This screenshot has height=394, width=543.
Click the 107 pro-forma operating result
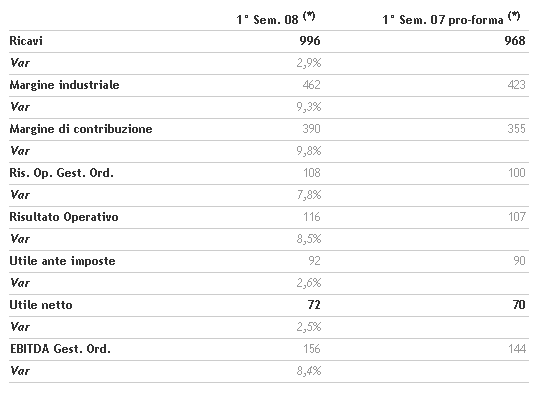pyautogui.click(x=517, y=217)
